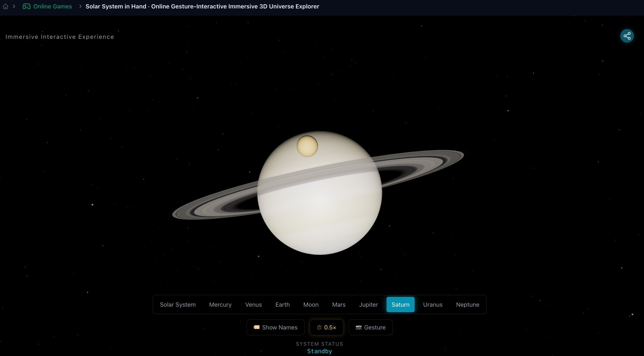Select the Neptune tab

tap(468, 305)
